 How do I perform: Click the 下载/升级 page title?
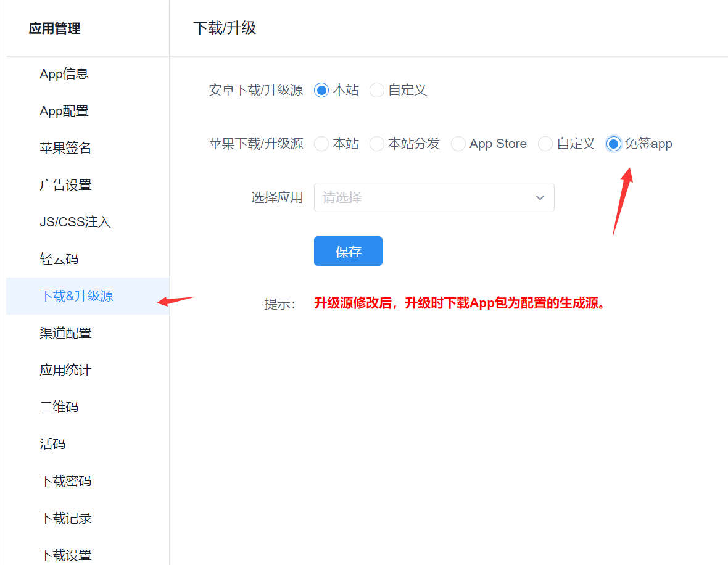coord(224,28)
